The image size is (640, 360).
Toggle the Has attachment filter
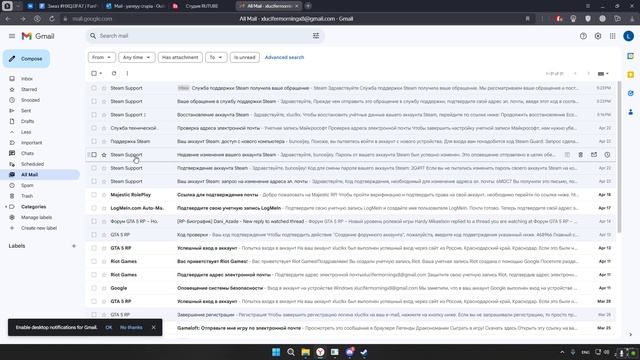coord(180,58)
